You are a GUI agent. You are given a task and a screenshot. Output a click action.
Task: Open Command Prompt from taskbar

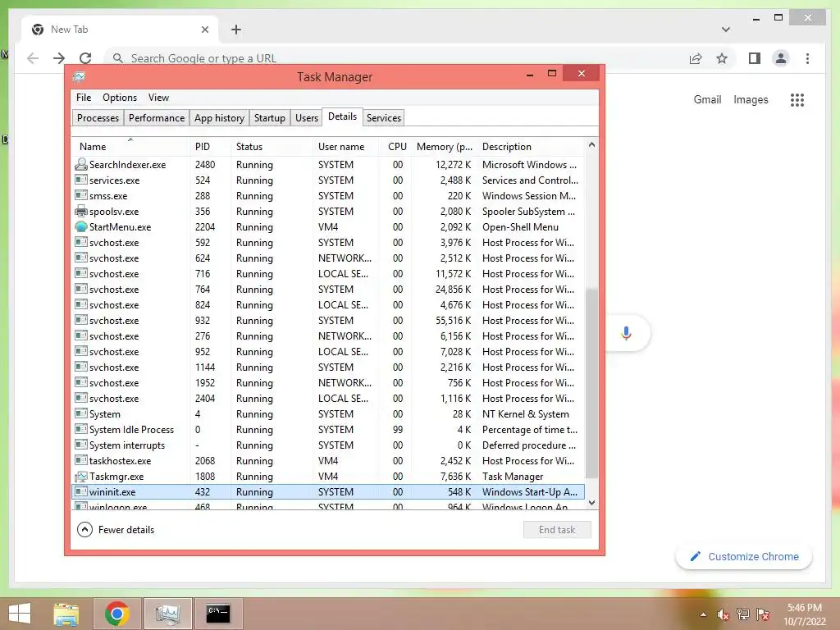click(218, 614)
